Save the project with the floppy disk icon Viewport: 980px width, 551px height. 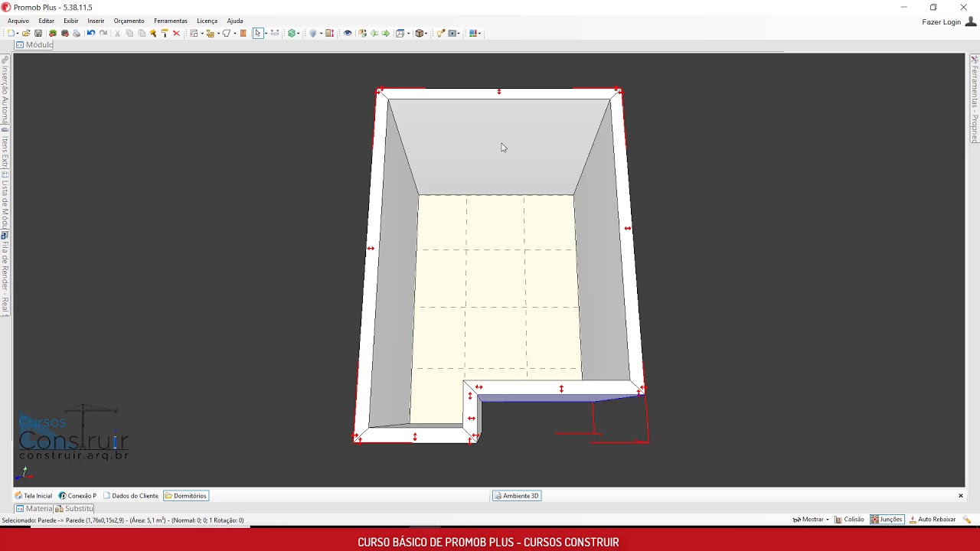tap(38, 33)
